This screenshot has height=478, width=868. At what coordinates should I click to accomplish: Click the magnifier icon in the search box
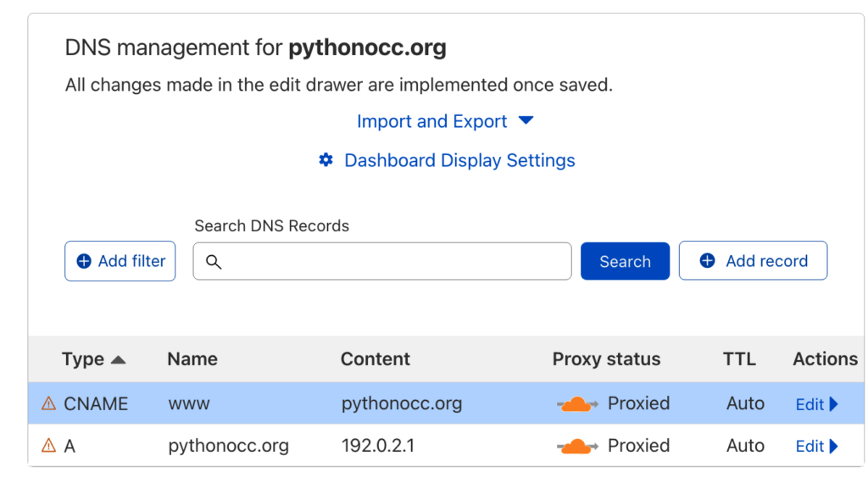click(214, 262)
